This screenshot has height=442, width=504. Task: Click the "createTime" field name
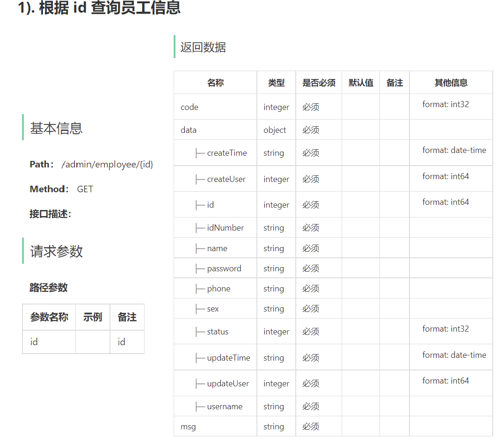click(227, 153)
